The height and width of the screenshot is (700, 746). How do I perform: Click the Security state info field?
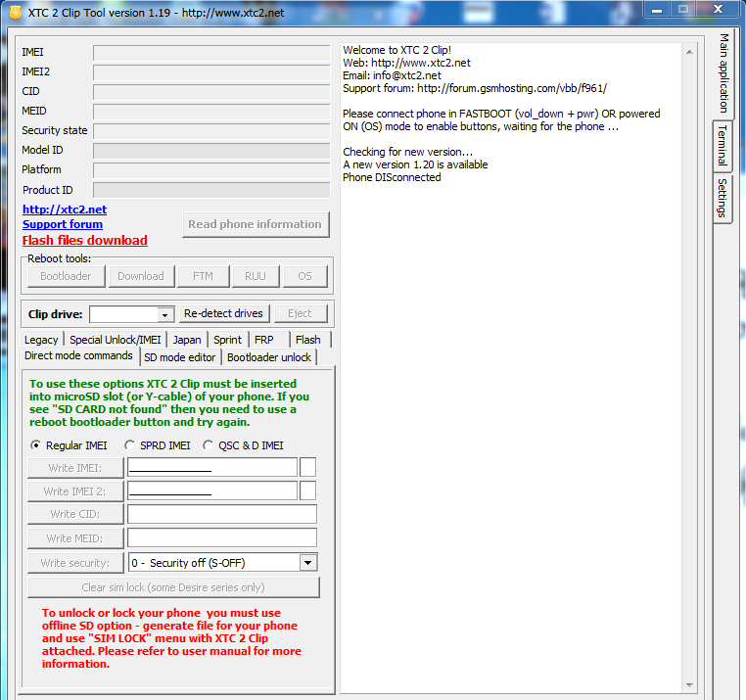click(211, 131)
